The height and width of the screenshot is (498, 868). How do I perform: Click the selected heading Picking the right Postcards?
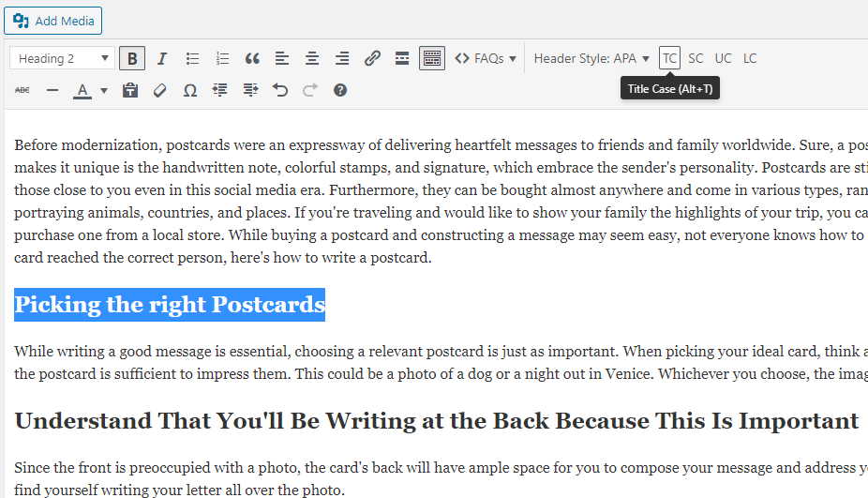(x=170, y=305)
